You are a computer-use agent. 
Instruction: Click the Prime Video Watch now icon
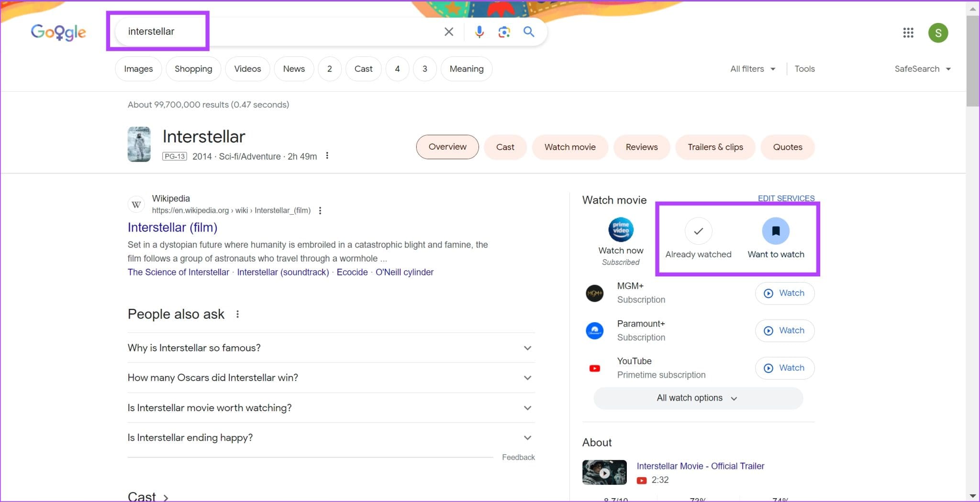click(620, 229)
